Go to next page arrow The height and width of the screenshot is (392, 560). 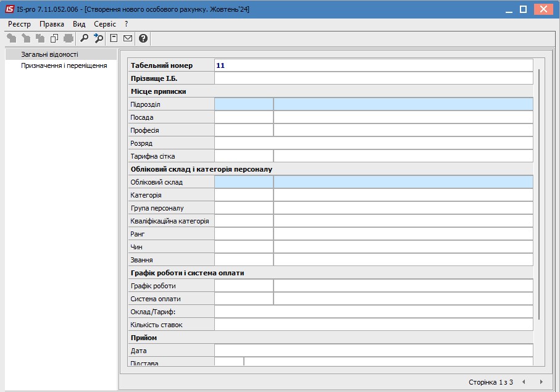[x=541, y=382]
